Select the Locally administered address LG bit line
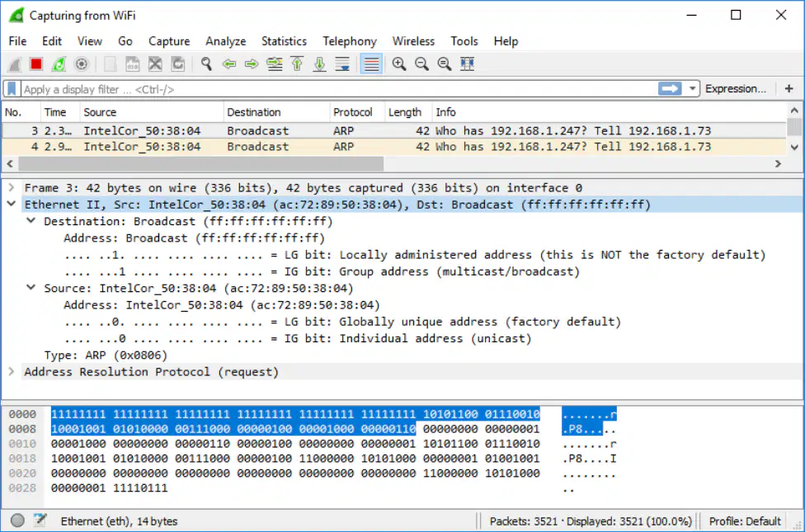 pos(415,255)
